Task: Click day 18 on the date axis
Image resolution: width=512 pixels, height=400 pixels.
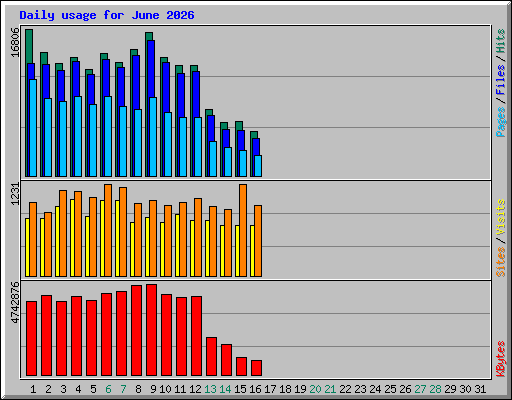Action: tap(285, 389)
